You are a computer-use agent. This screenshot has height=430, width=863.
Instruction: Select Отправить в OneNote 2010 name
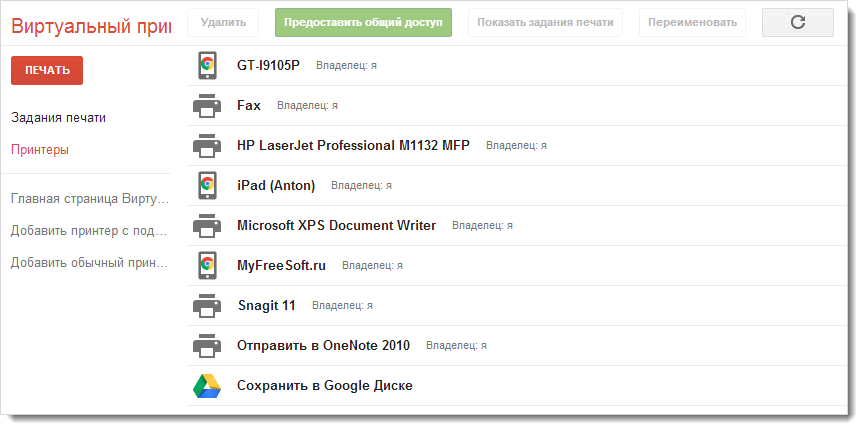click(x=324, y=346)
